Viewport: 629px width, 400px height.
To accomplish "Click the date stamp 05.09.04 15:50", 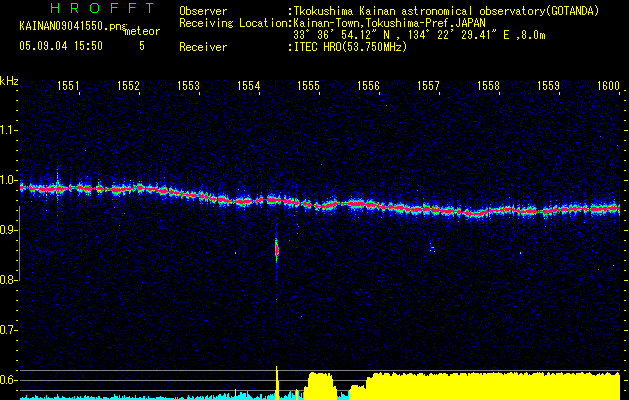I will pos(60,46).
